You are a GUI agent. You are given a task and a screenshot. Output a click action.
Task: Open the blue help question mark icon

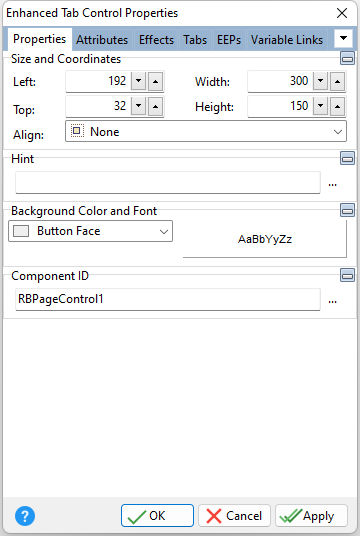(25, 515)
